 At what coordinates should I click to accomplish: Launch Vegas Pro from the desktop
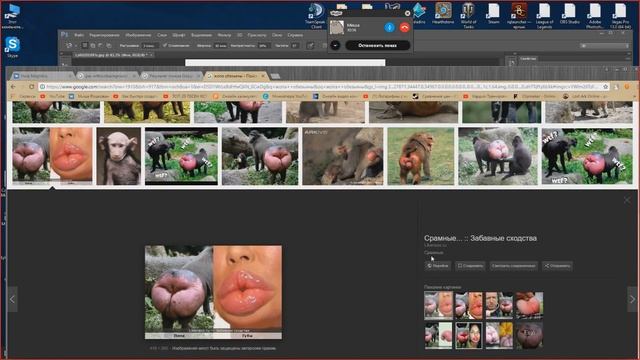[x=620, y=16]
